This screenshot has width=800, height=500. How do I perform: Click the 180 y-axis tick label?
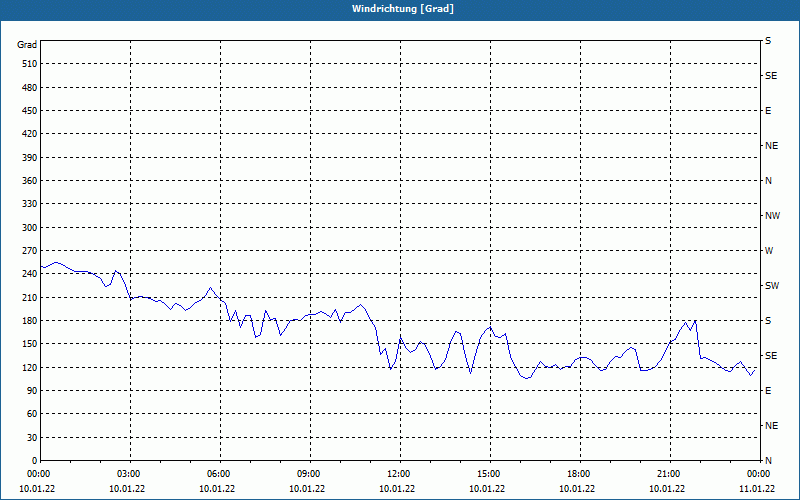[30, 321]
